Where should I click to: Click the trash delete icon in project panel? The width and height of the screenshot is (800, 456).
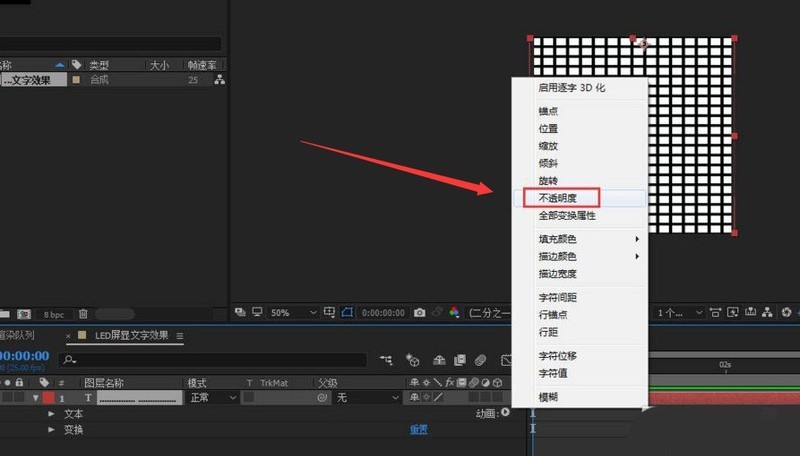(x=83, y=314)
